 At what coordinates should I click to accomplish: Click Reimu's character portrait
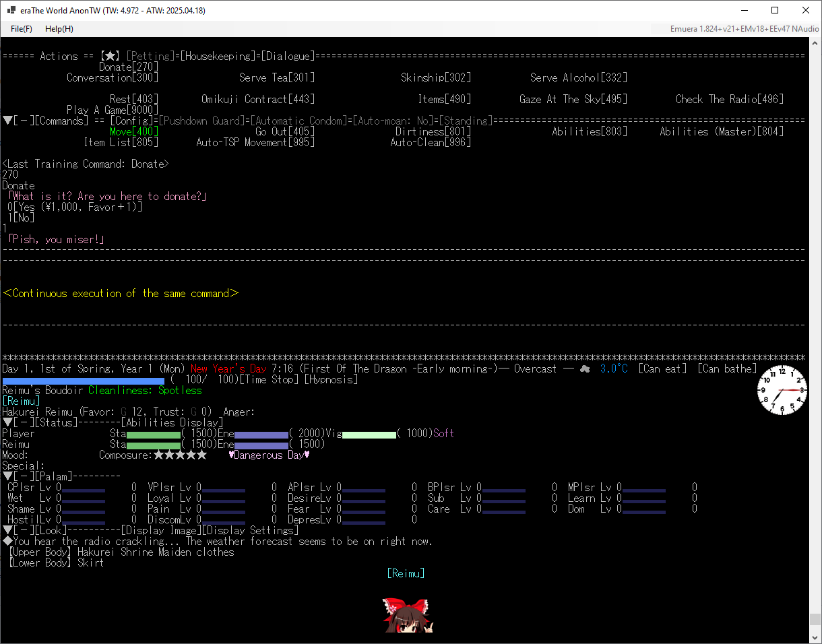pos(407,615)
